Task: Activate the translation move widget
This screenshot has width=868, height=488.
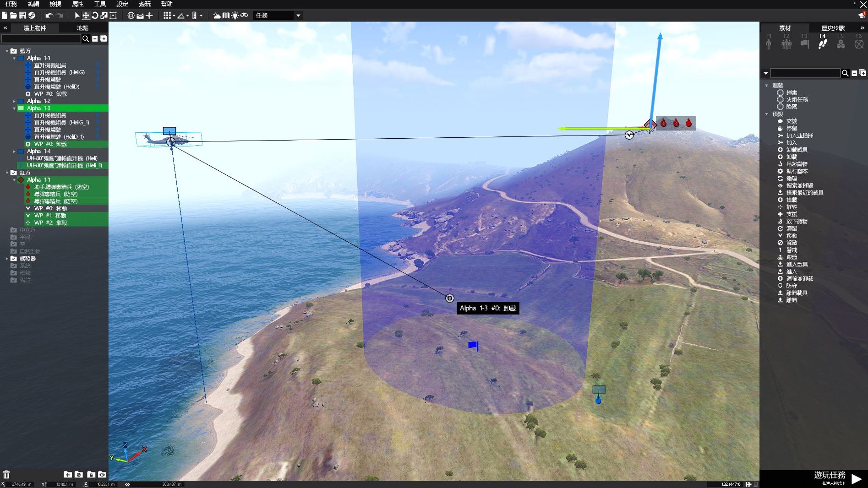Action: [x=86, y=15]
